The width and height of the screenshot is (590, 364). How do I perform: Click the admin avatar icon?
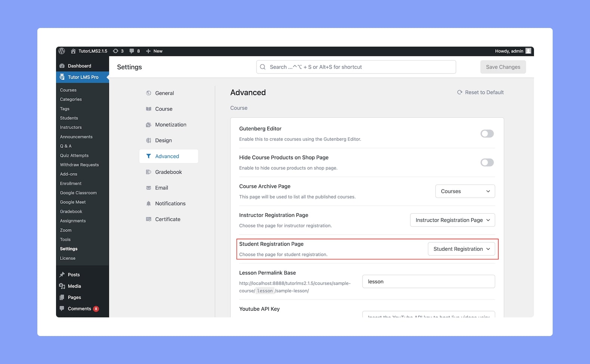pyautogui.click(x=528, y=51)
